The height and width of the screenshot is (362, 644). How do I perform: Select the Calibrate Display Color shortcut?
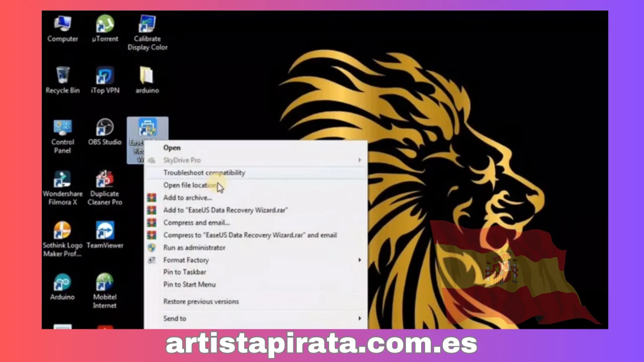147,33
